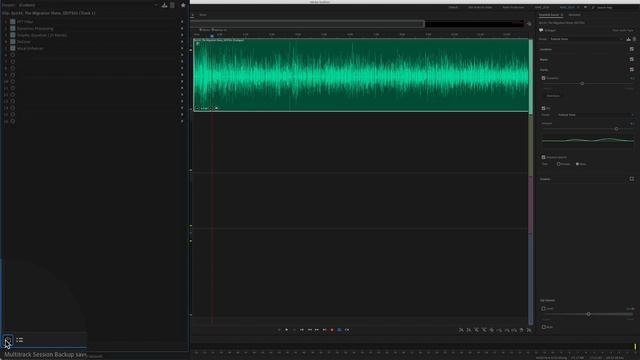This screenshot has width=640, height=360.
Task: Open effect menu arrow for DeEsser slot
Action: pos(182,41)
